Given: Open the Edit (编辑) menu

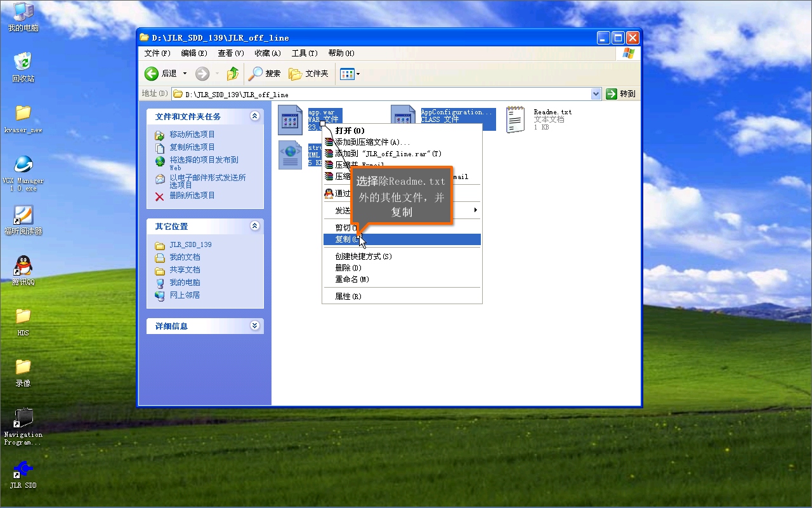Looking at the screenshot, I should coord(194,53).
